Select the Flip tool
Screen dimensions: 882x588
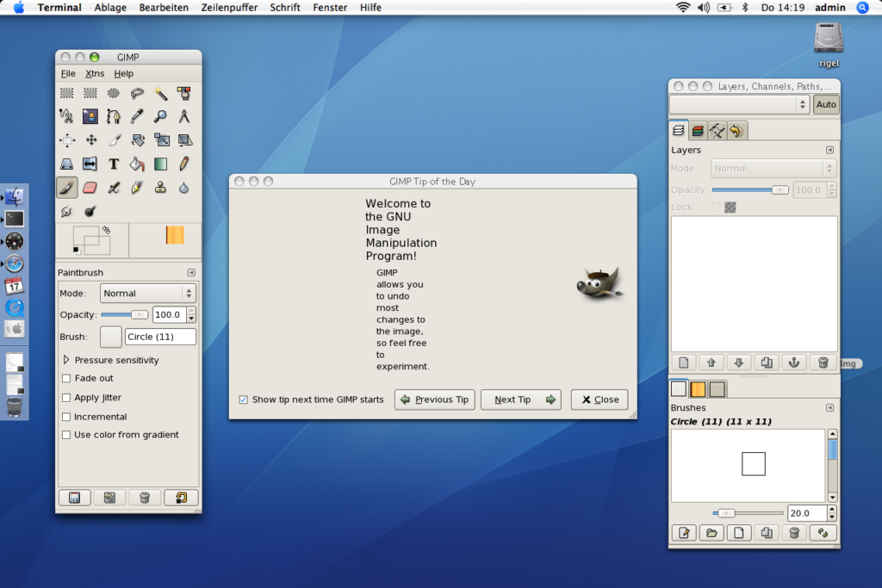(x=90, y=164)
